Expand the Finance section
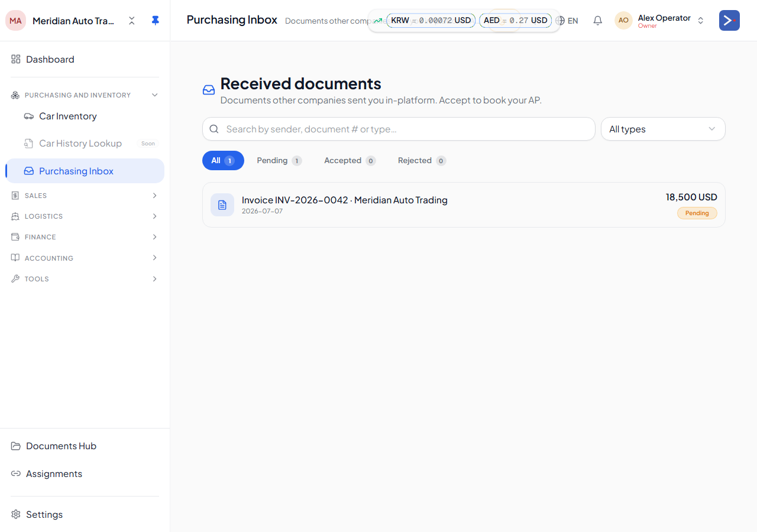757x532 pixels. (x=85, y=237)
